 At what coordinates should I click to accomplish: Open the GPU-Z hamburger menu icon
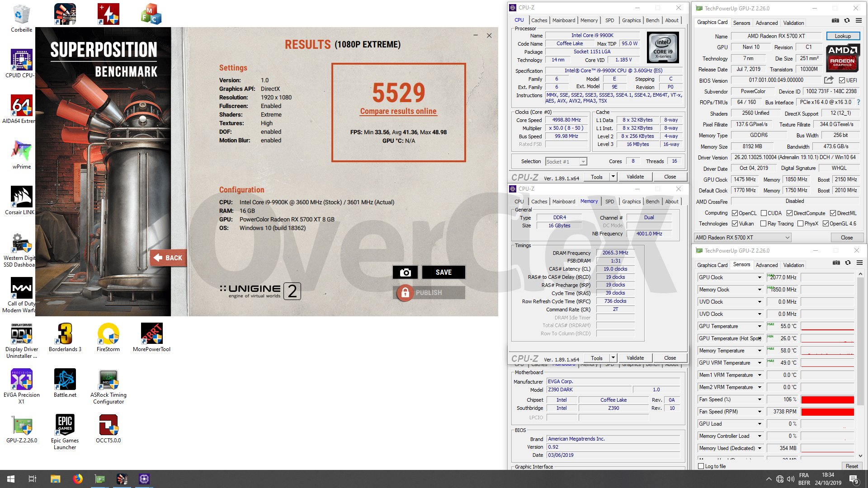click(859, 20)
